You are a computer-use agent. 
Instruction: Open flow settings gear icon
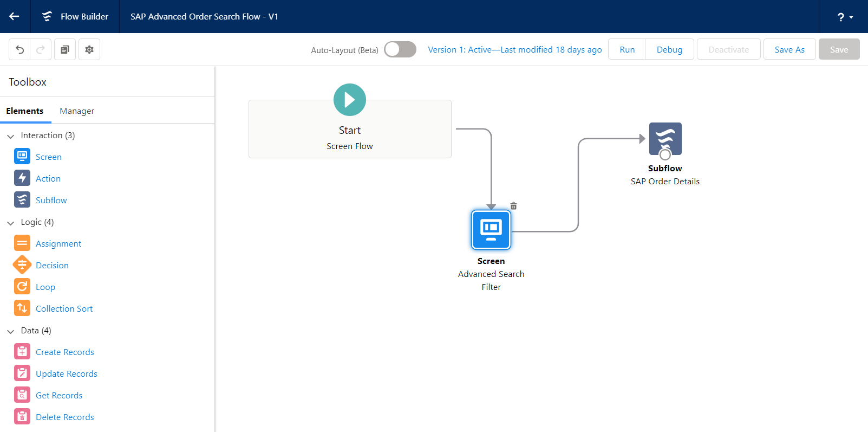pos(89,49)
